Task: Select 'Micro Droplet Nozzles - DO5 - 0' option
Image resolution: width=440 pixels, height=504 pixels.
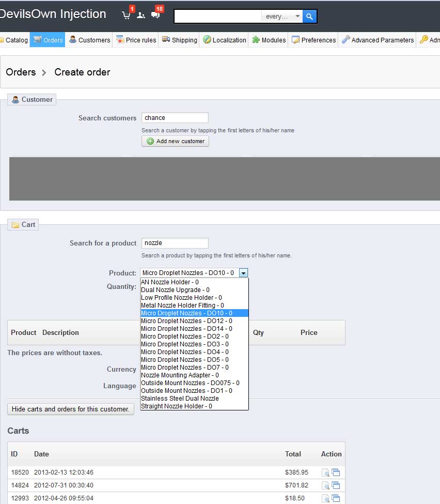Action: [x=194, y=360]
